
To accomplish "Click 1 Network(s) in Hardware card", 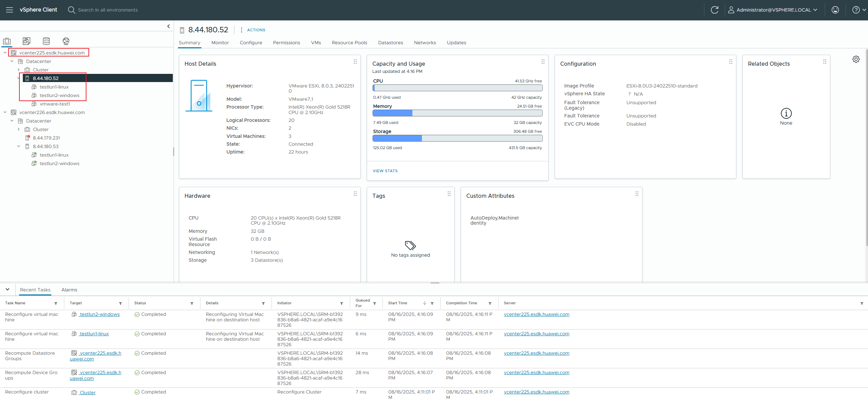I will [x=265, y=252].
